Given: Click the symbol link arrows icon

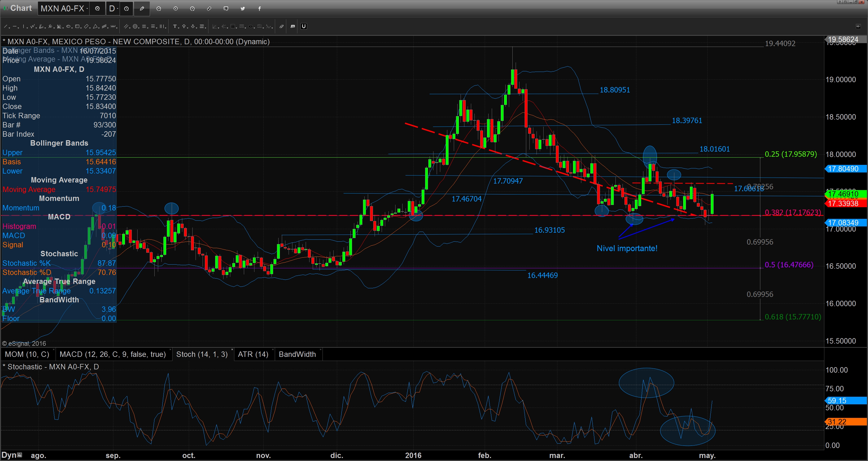Looking at the screenshot, I should [x=209, y=8].
